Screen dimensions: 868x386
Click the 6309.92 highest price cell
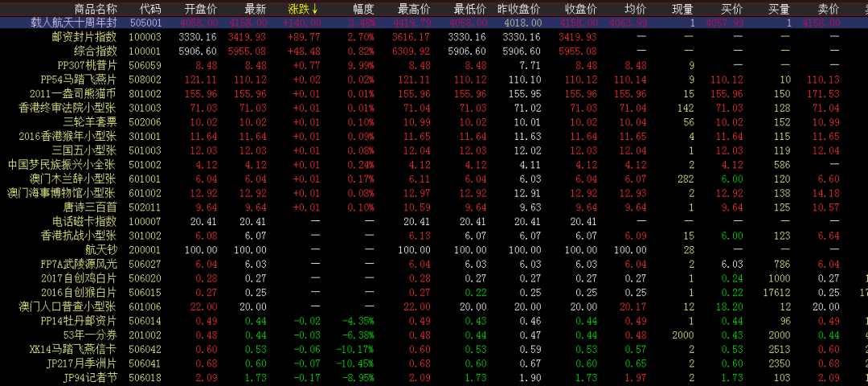tap(411, 51)
